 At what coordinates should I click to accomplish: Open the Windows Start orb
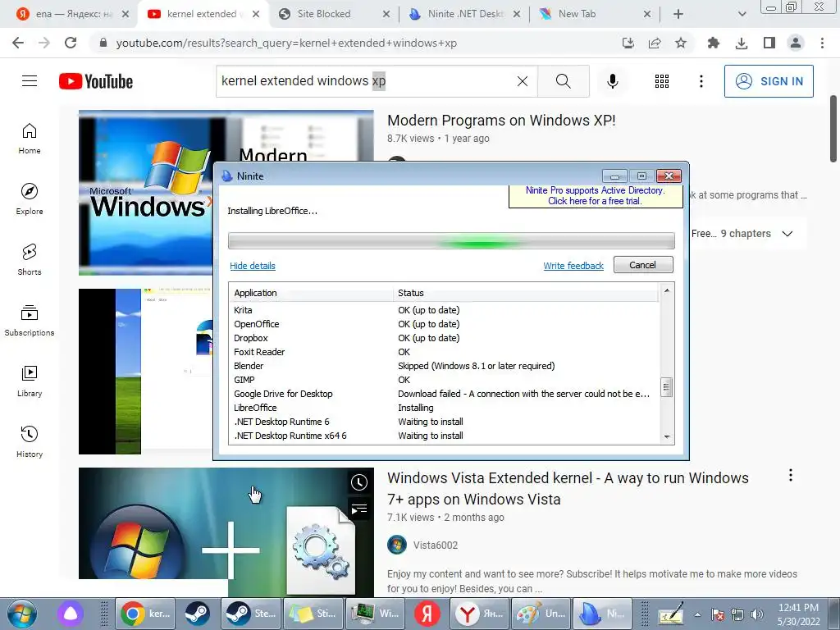click(x=22, y=614)
